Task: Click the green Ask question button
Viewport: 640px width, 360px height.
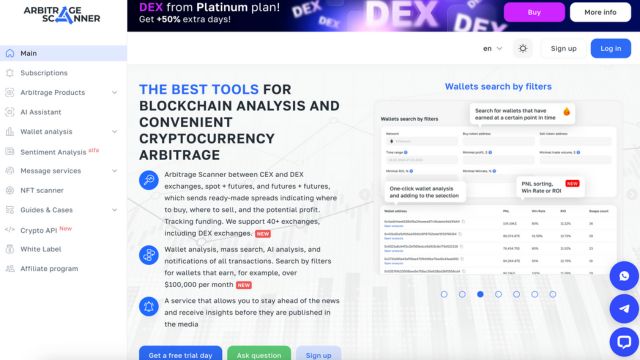Action: pyautogui.click(x=259, y=354)
